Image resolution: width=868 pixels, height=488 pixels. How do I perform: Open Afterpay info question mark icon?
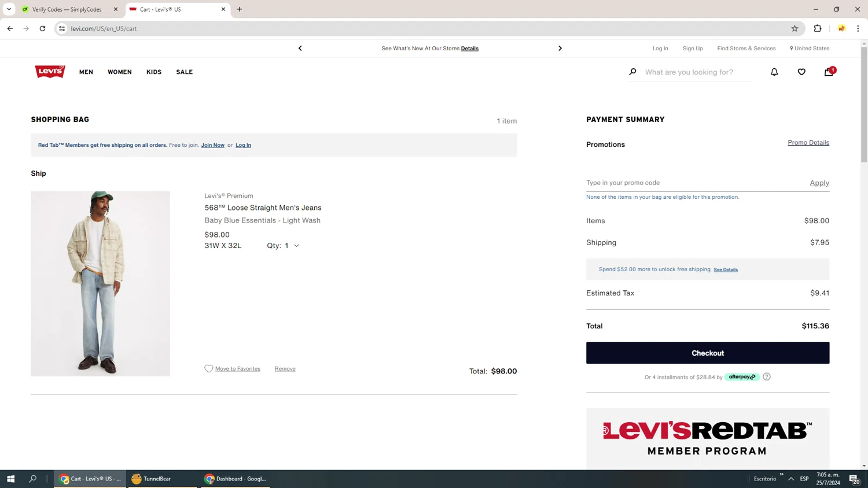click(x=767, y=376)
